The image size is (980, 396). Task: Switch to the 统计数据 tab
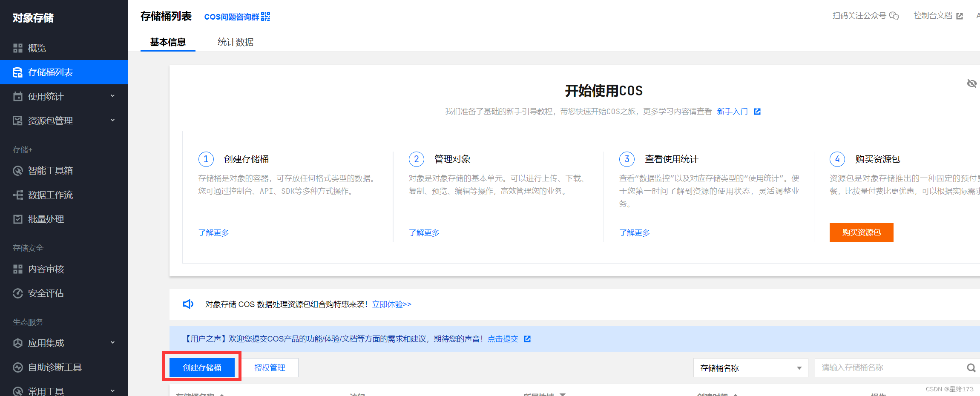[x=236, y=42]
